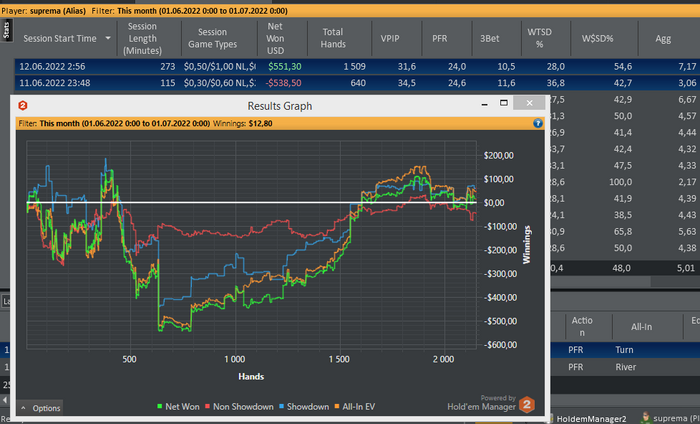Click the W$SD% value 100,0
700x424 pixels.
coord(621,182)
